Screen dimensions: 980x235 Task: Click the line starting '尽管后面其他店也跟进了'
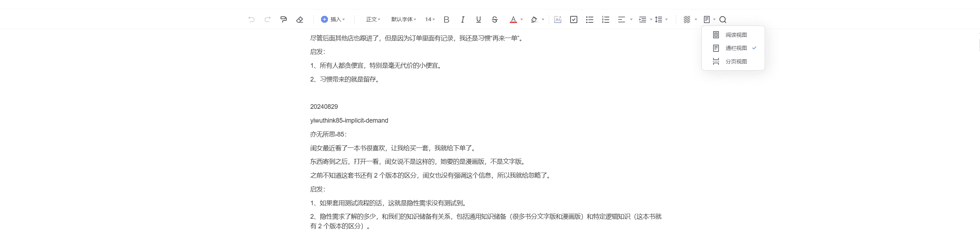click(x=417, y=38)
